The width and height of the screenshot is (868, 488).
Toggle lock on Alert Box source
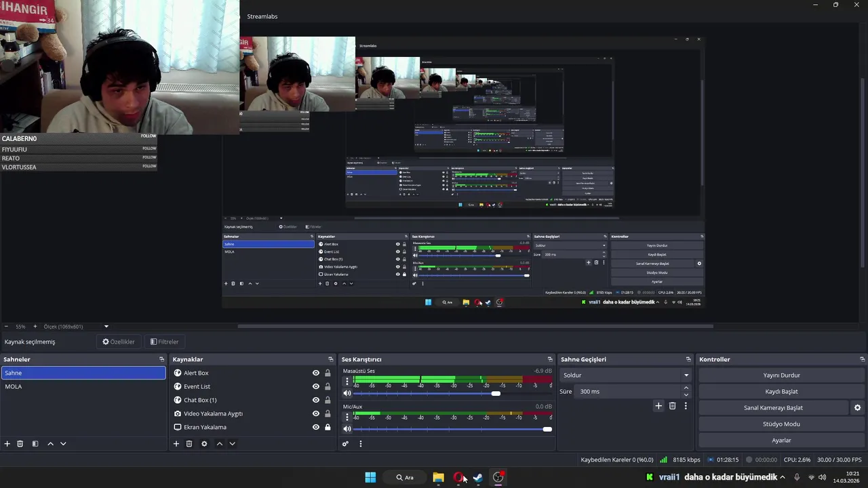tap(328, 373)
